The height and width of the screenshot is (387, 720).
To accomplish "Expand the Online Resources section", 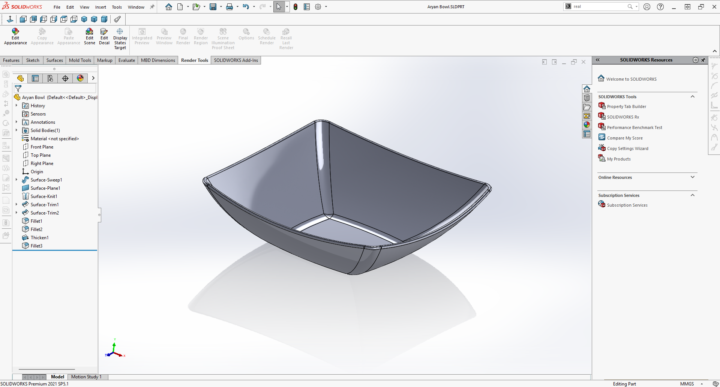I will (692, 177).
